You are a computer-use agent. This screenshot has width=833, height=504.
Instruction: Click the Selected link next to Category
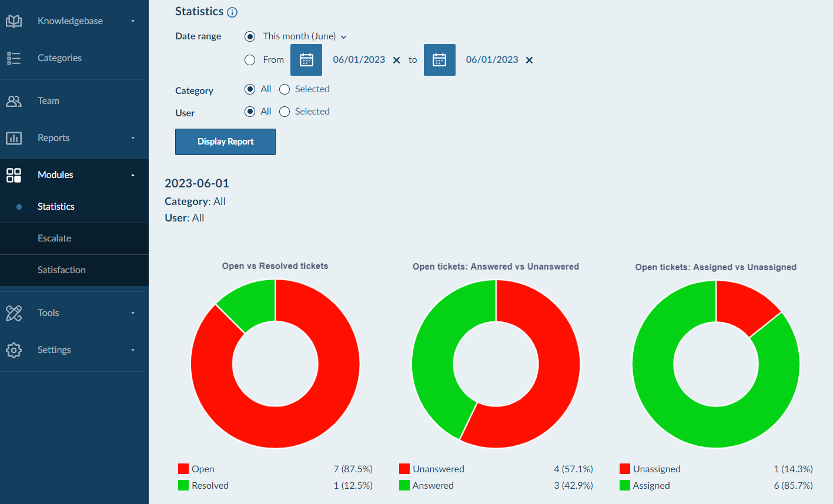click(312, 89)
